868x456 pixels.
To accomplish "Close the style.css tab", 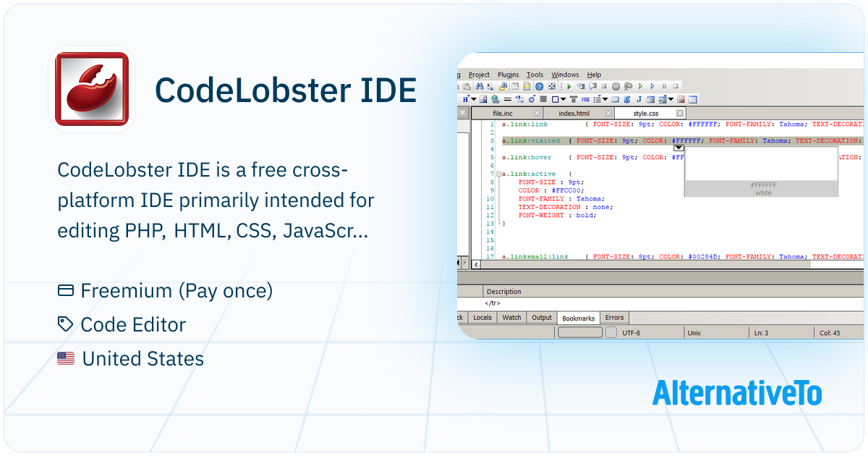I will click(680, 113).
